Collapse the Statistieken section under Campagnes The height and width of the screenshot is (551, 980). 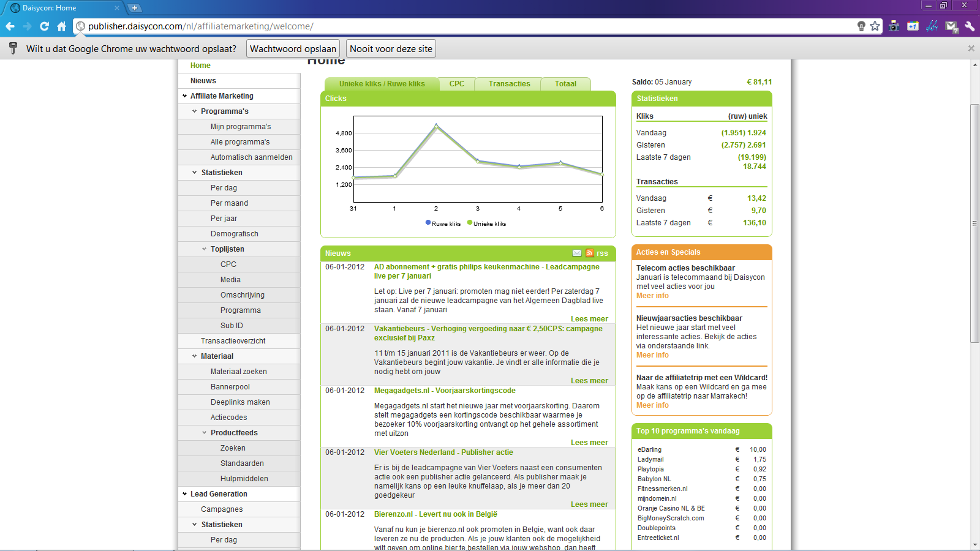coord(195,525)
